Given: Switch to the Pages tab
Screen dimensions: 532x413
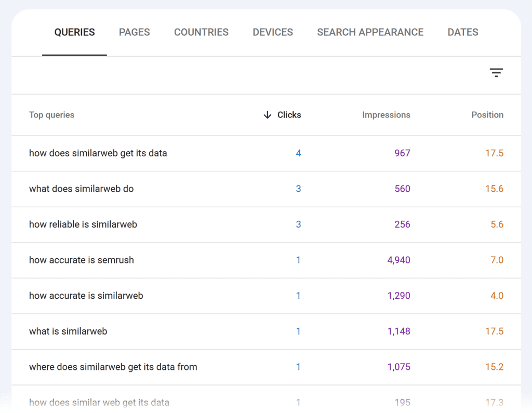Looking at the screenshot, I should point(135,32).
